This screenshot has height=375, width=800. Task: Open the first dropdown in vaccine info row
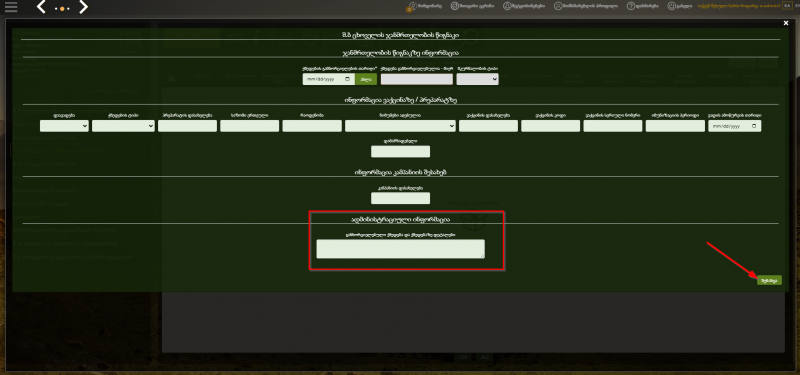[x=64, y=126]
